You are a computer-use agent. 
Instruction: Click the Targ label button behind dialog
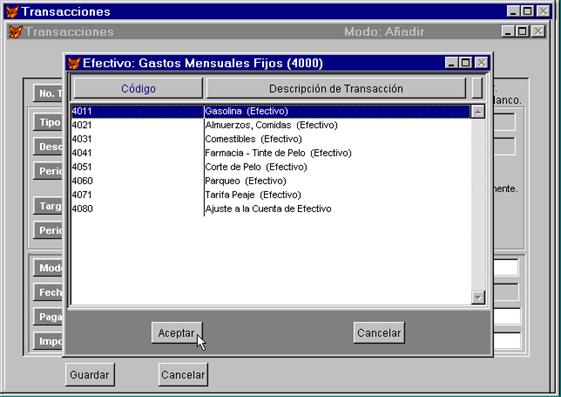[x=48, y=206]
